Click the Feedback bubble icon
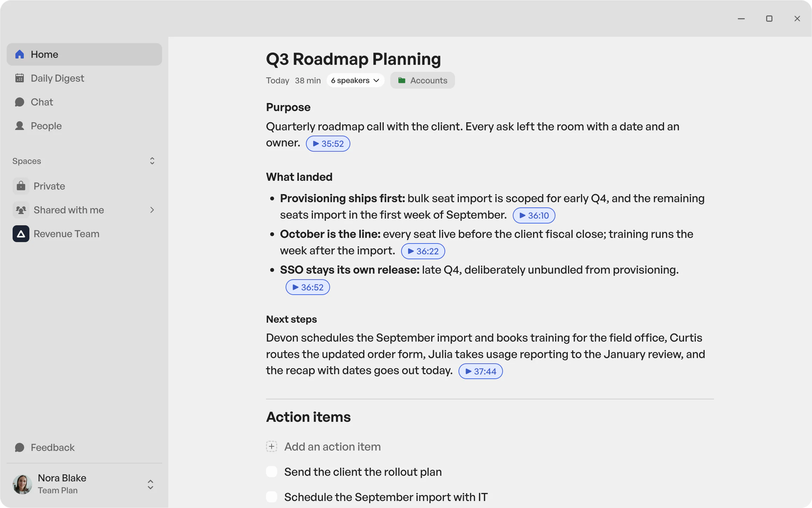 click(20, 447)
